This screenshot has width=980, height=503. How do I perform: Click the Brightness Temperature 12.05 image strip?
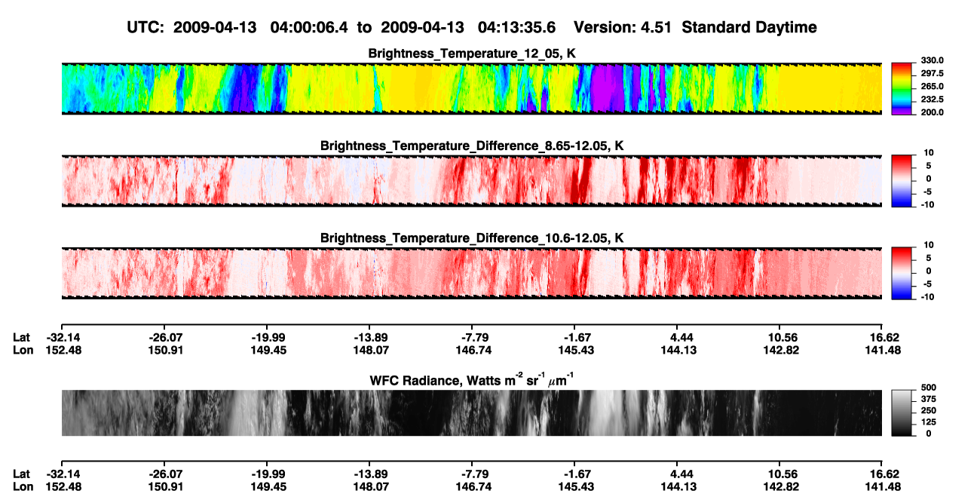pyautogui.click(x=471, y=88)
